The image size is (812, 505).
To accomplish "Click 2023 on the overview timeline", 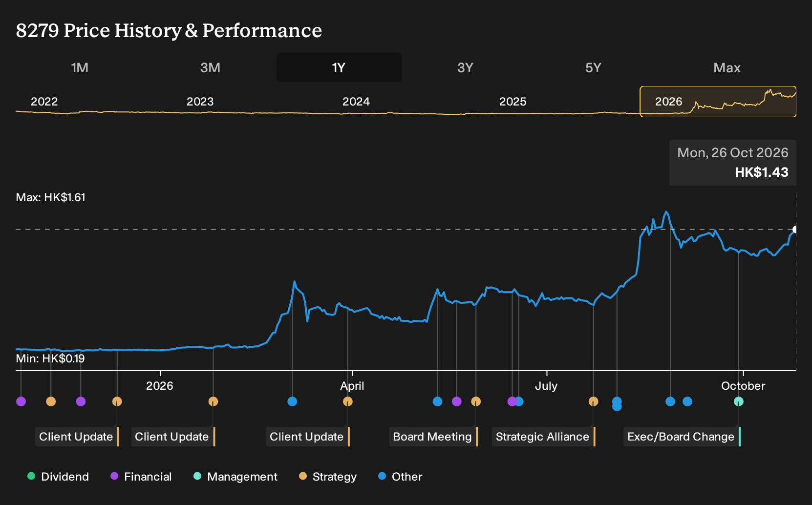I will (x=200, y=102).
